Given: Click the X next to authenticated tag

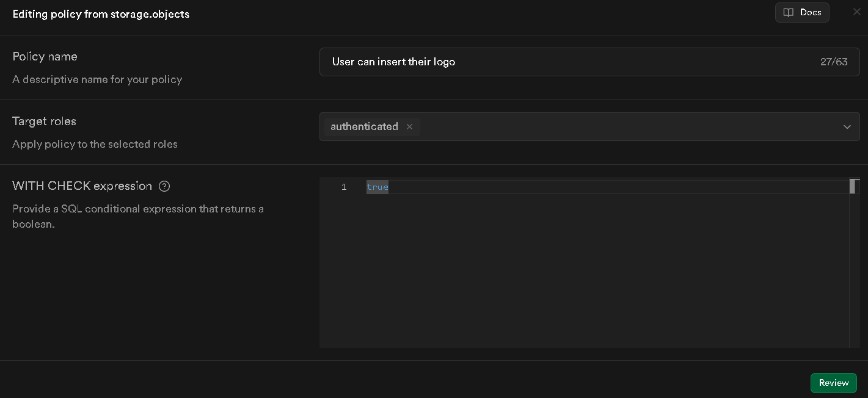Looking at the screenshot, I should tap(409, 126).
